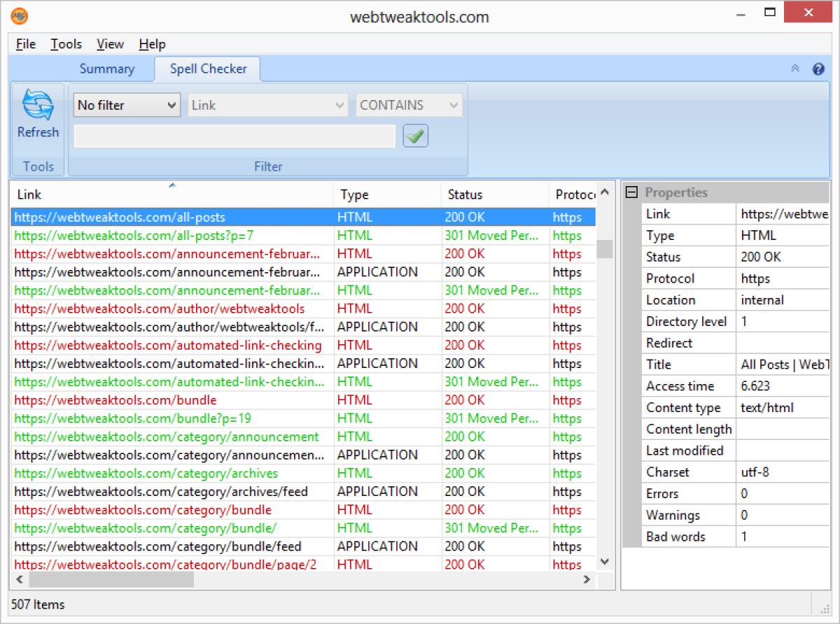Open the No filter dropdown
The width and height of the screenshot is (840, 624).
pyautogui.click(x=127, y=106)
